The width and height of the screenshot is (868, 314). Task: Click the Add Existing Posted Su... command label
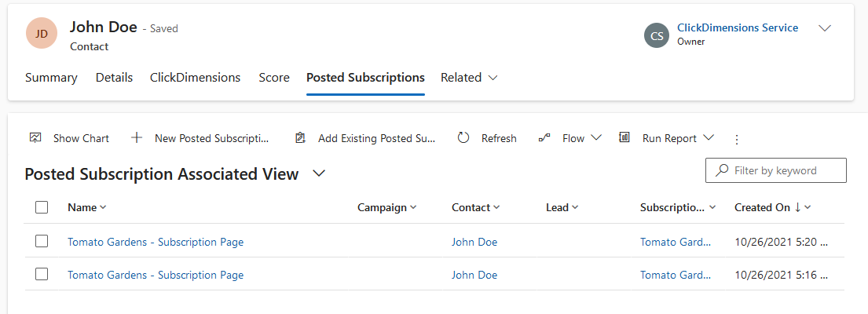pos(377,138)
